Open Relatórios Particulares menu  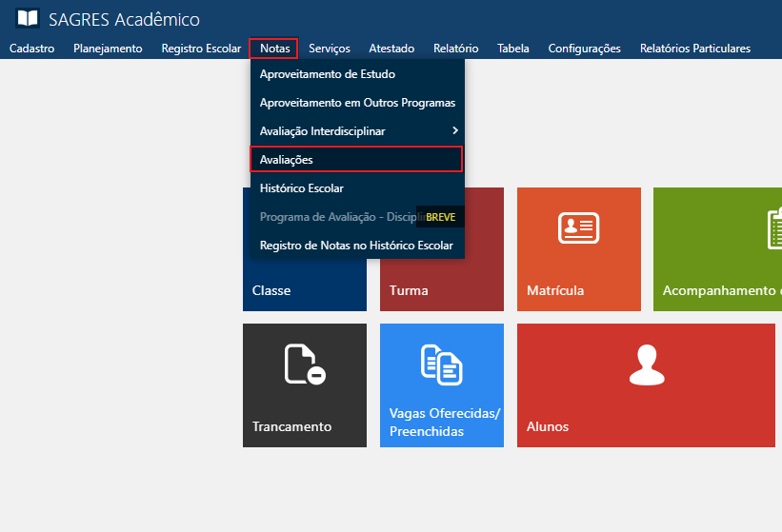tap(694, 49)
